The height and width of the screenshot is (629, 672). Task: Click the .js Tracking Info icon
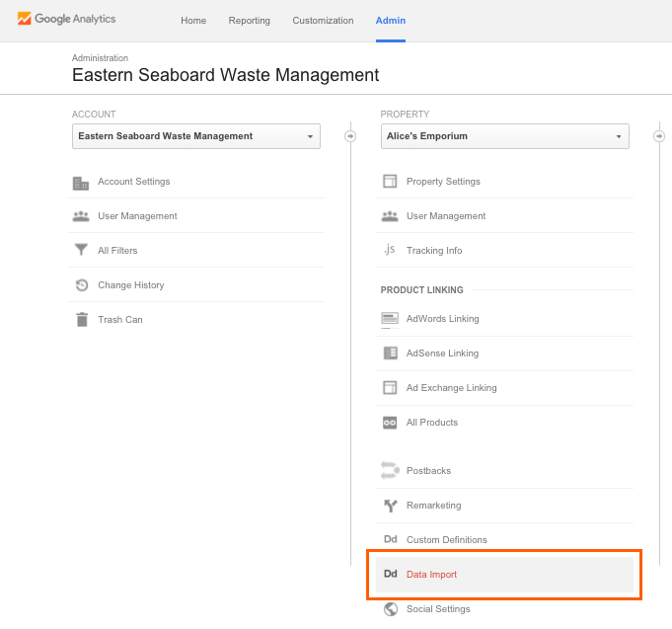point(389,250)
